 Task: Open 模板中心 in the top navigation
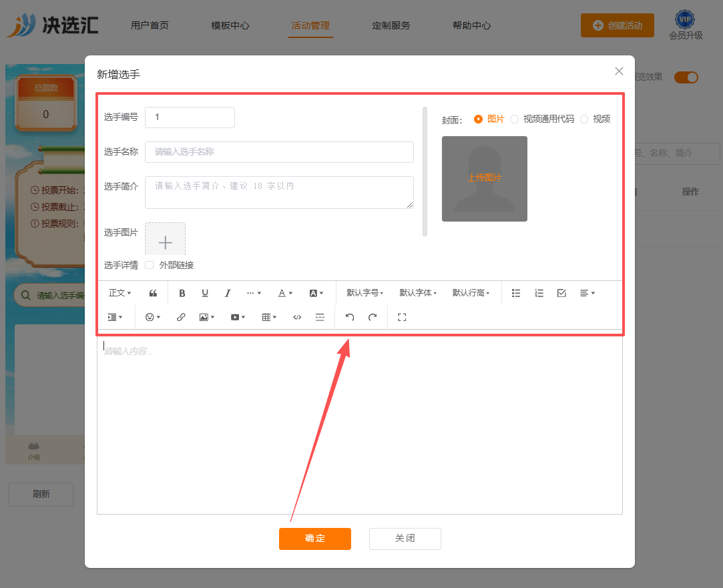click(x=230, y=25)
